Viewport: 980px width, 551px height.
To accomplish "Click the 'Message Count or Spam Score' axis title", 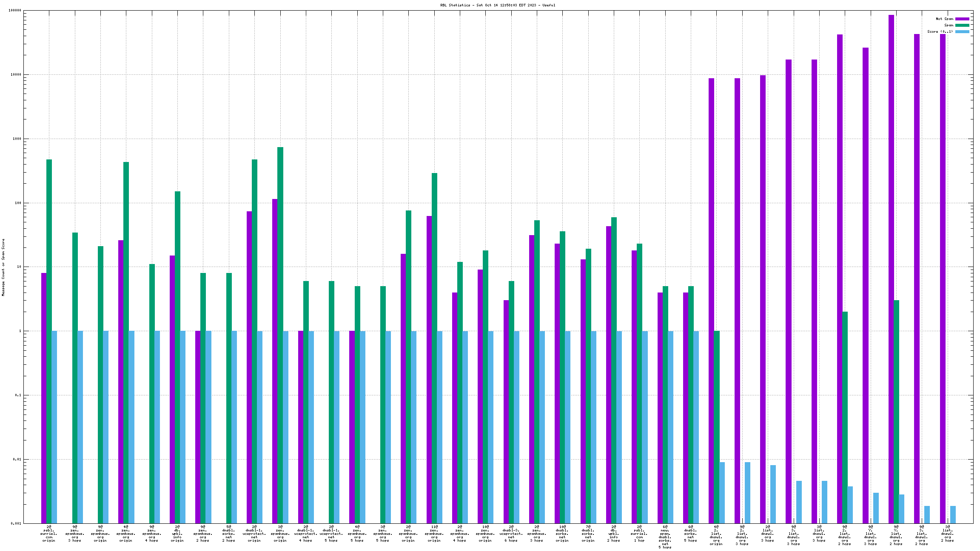I will click(x=3, y=267).
